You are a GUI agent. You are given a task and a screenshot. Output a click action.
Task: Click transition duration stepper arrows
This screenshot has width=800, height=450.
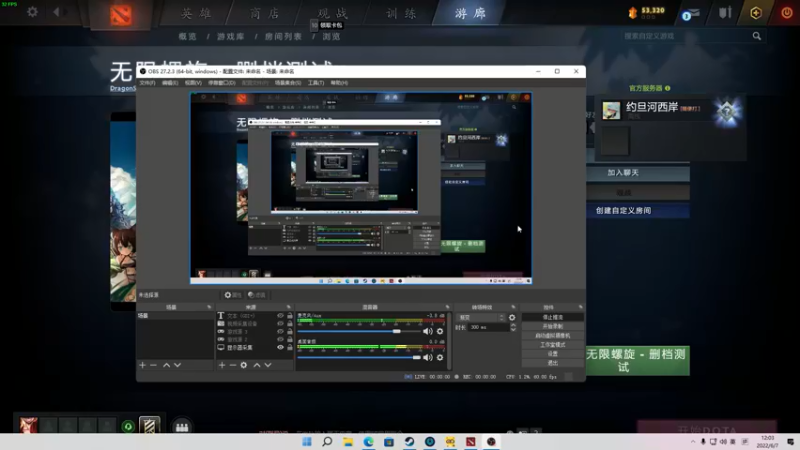[513, 327]
